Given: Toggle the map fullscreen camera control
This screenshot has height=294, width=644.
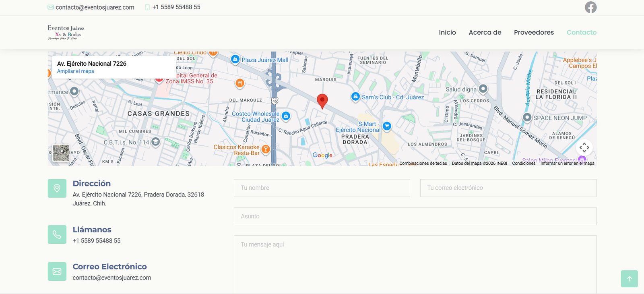Looking at the screenshot, I should 584,147.
